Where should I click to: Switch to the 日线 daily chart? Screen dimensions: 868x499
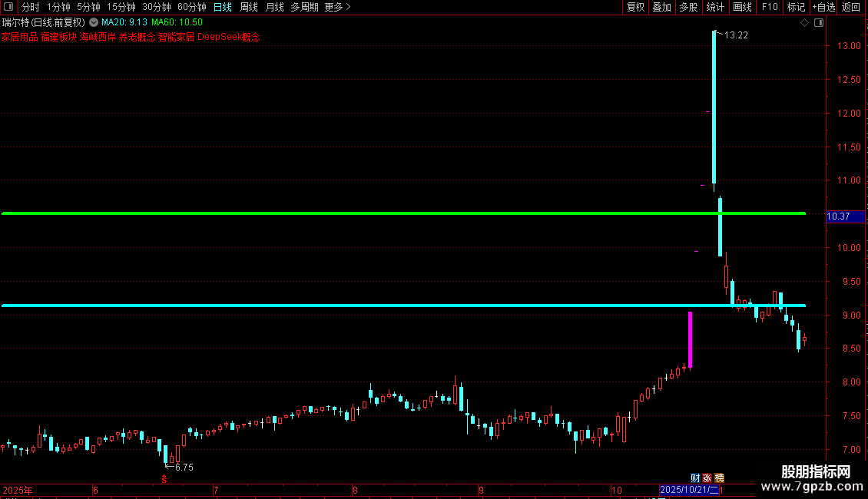pyautogui.click(x=223, y=7)
